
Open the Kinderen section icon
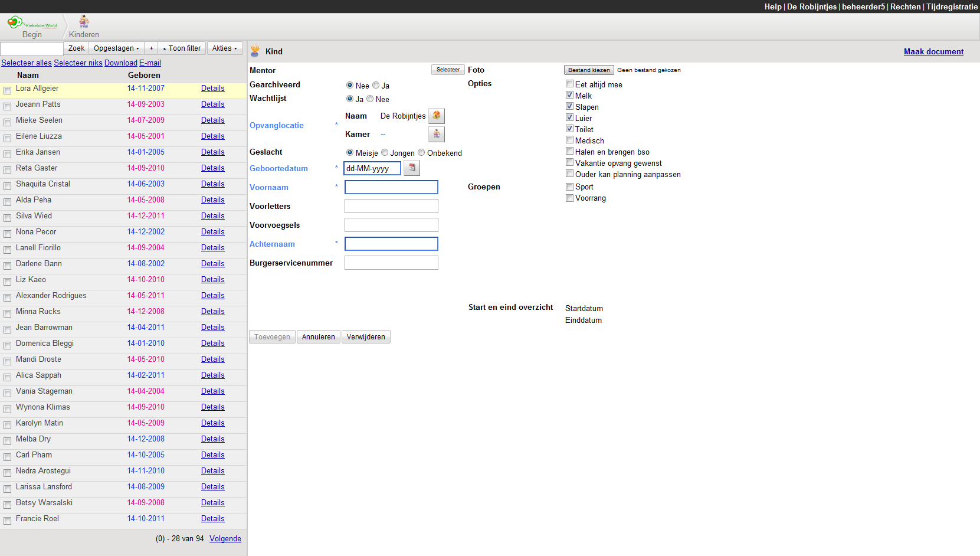[x=84, y=22]
